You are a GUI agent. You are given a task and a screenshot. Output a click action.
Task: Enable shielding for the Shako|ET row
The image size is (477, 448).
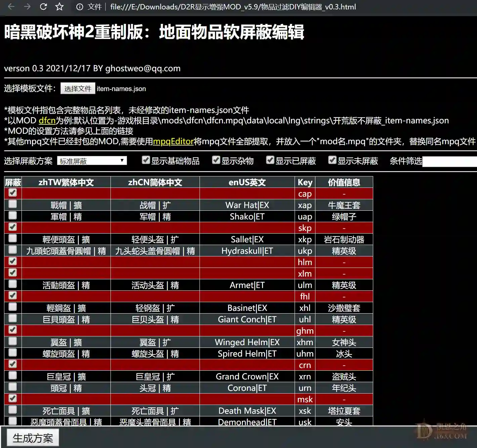coord(12,216)
